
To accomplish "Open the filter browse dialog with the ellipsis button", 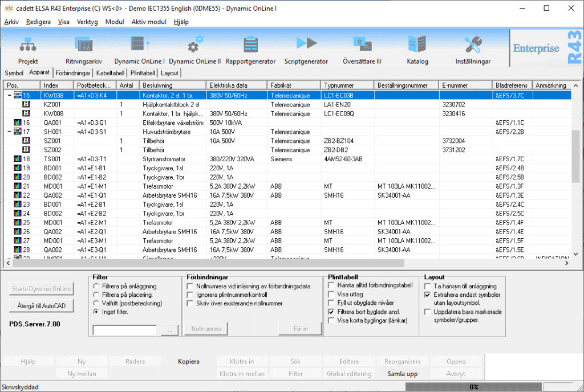I will coord(169,329).
